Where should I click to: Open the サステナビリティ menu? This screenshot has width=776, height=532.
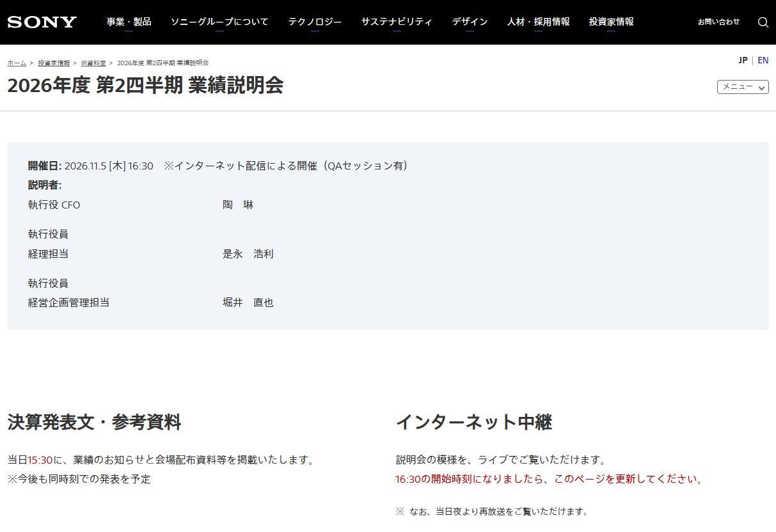(x=397, y=22)
